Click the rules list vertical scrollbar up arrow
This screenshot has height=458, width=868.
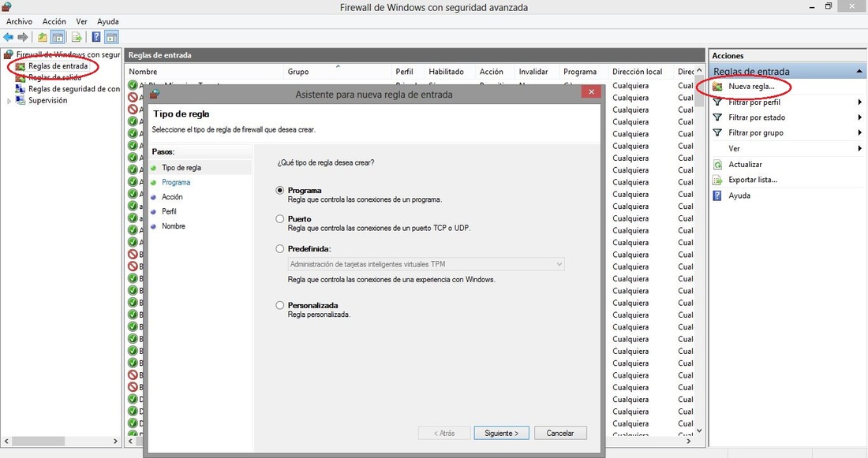click(699, 71)
